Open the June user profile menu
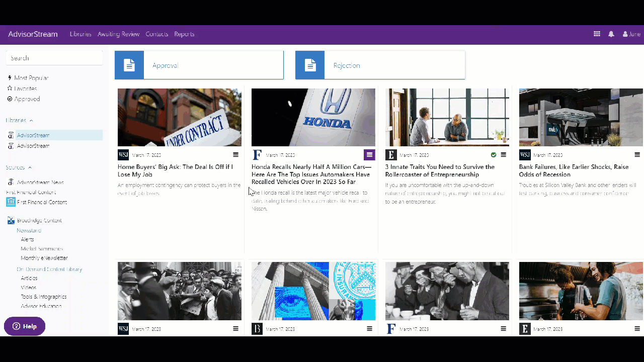This screenshot has width=644, height=362. click(x=631, y=34)
